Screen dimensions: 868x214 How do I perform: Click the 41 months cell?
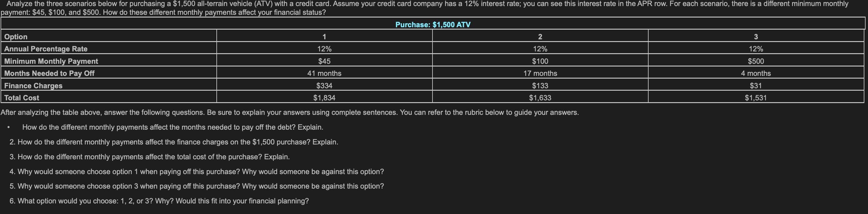tap(324, 73)
